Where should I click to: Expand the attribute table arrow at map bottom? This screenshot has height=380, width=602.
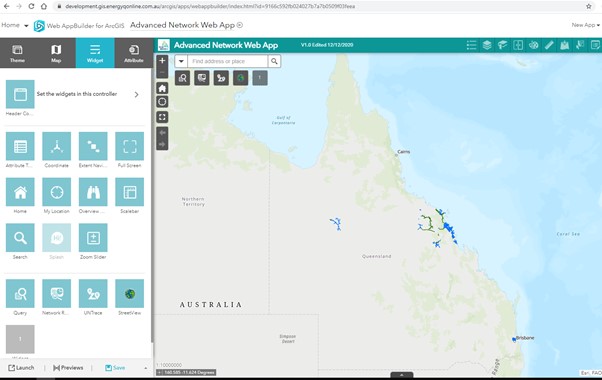click(x=402, y=375)
